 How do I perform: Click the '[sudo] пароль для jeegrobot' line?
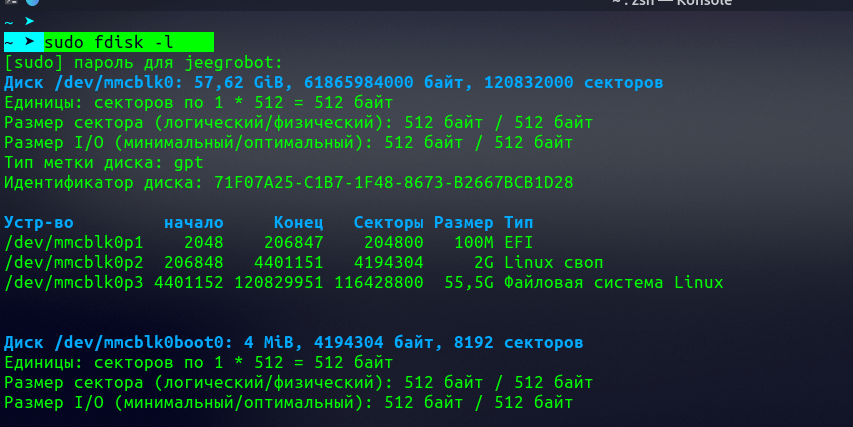[x=144, y=62]
